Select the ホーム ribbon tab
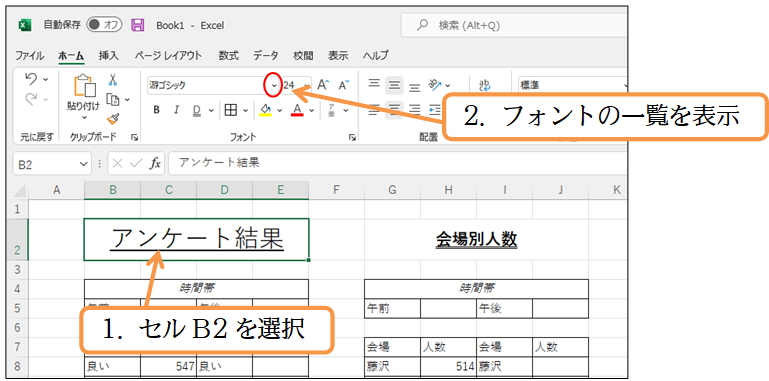Screen dimensions: 769x381 [x=71, y=56]
